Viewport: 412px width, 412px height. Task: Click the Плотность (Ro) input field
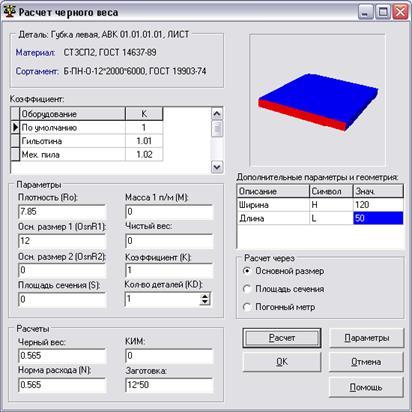[62, 211]
